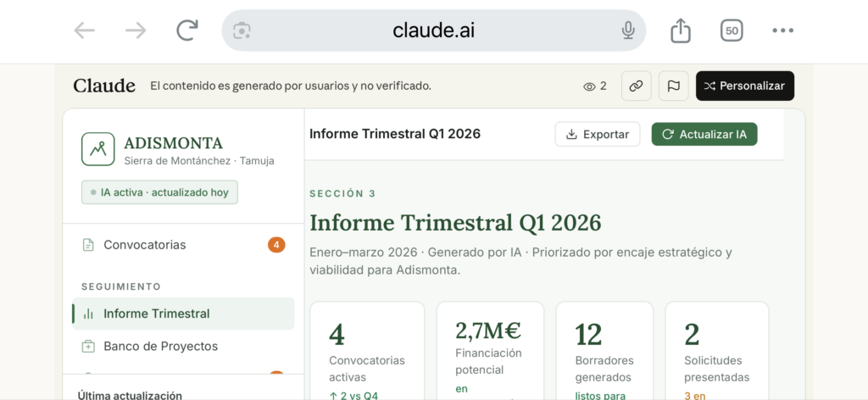Tap the microphone icon in address bar
The width and height of the screenshot is (868, 400).
628,31
